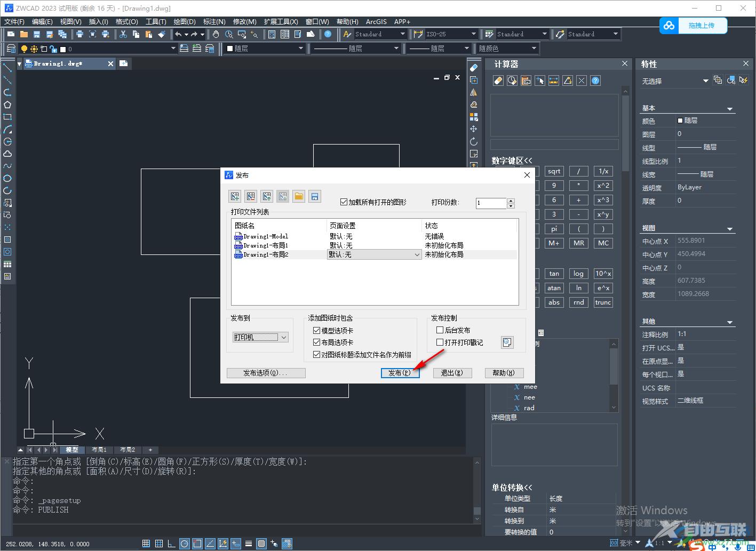Click the Move tool in modify toolbar
756x551 pixels.
pos(473,129)
